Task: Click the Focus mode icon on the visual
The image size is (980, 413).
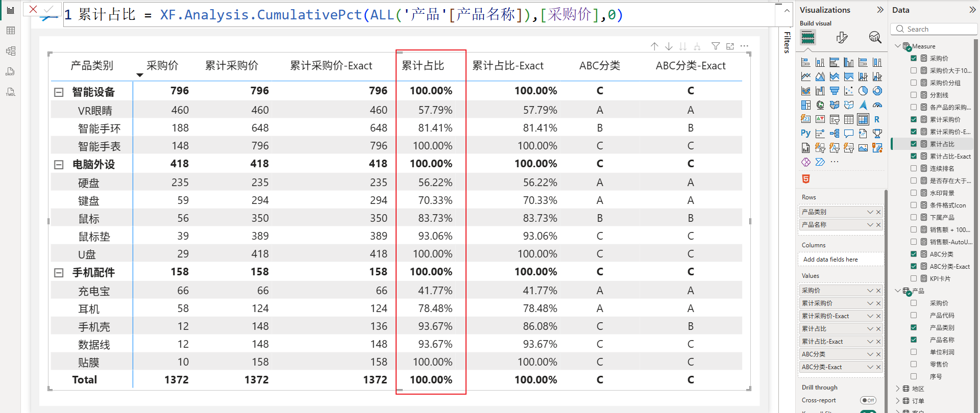Action: (x=730, y=46)
